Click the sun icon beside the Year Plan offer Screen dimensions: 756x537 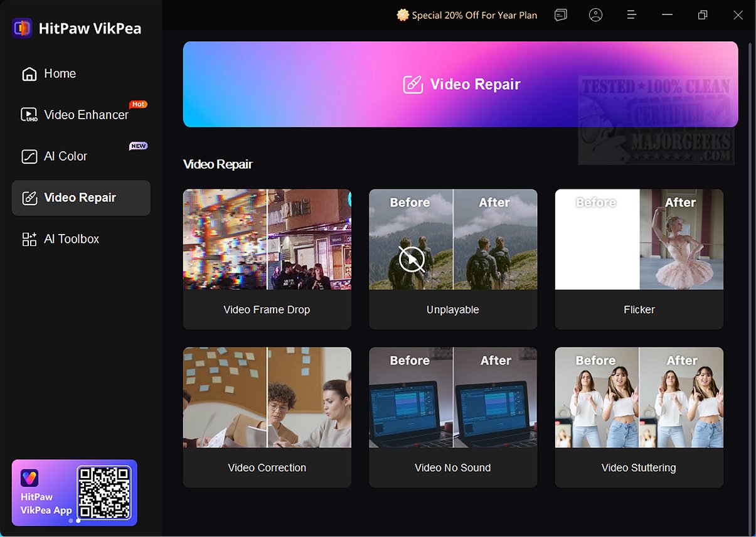tap(403, 15)
